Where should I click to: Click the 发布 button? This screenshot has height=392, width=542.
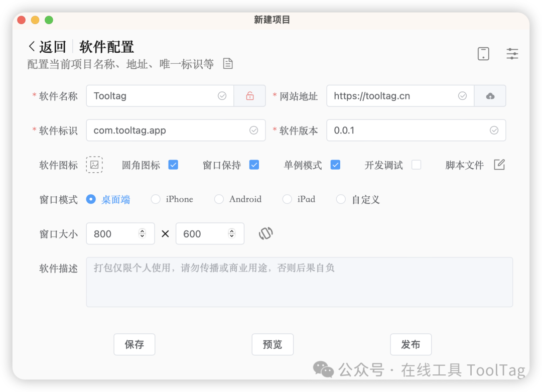[411, 344]
